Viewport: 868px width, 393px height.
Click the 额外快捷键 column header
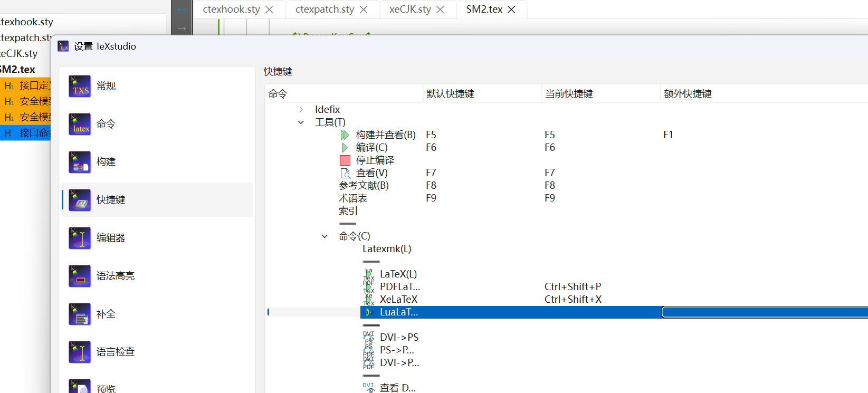coord(764,94)
